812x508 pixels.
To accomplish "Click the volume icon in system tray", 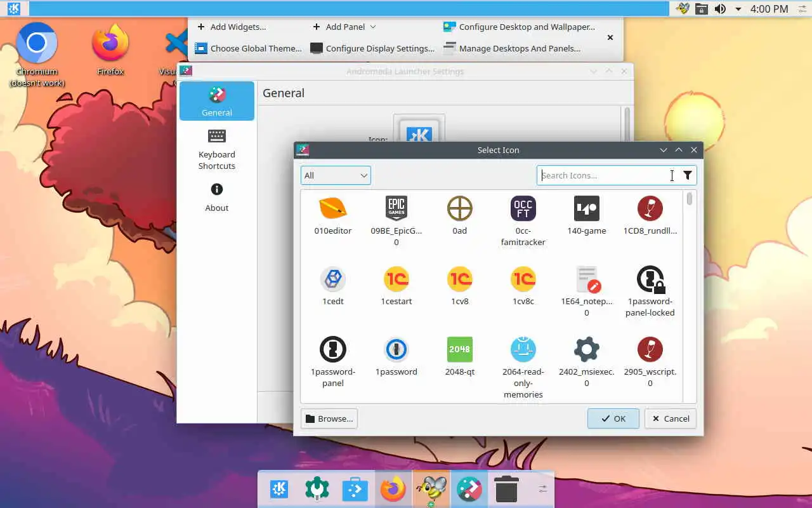I will 720,9.
